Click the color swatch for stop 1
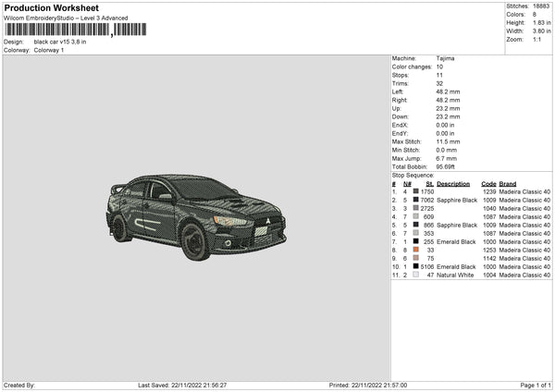 pos(416,191)
